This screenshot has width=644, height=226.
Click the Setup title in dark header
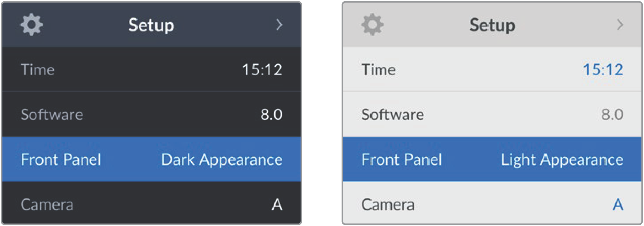[x=151, y=25]
